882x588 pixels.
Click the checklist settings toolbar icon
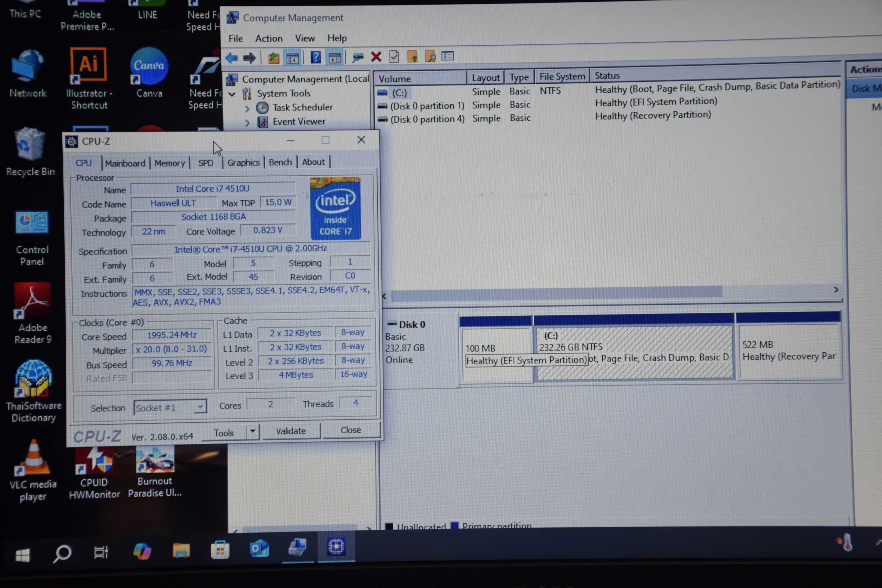coord(448,56)
